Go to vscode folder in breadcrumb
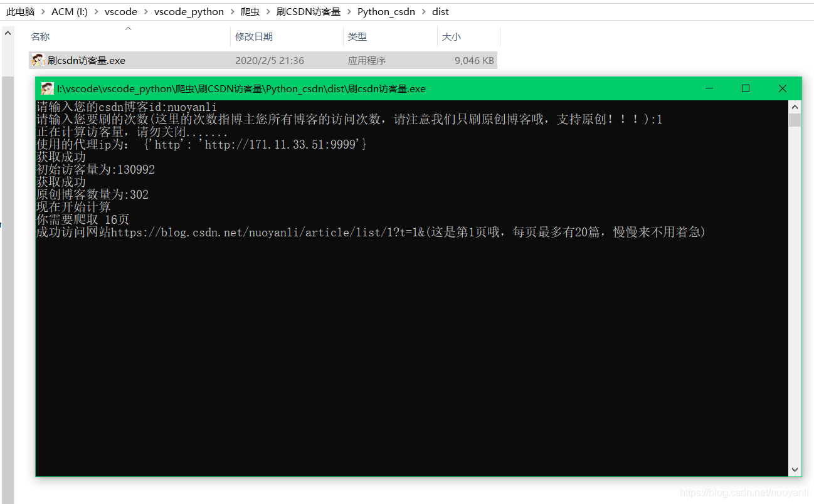The height and width of the screenshot is (504, 814). pos(120,12)
